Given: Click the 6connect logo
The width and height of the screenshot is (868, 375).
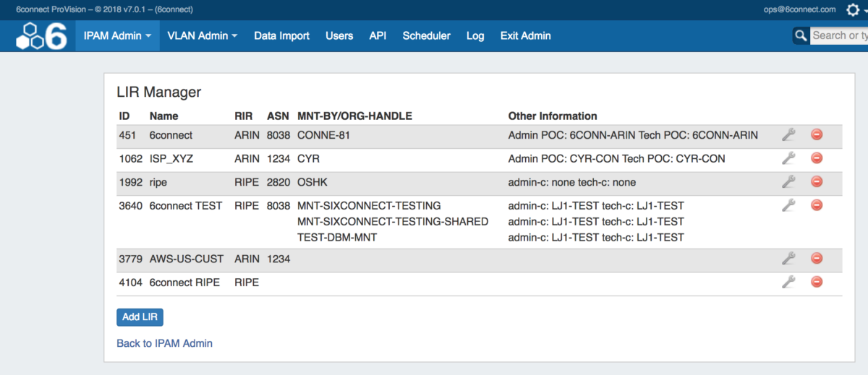Looking at the screenshot, I should point(42,36).
